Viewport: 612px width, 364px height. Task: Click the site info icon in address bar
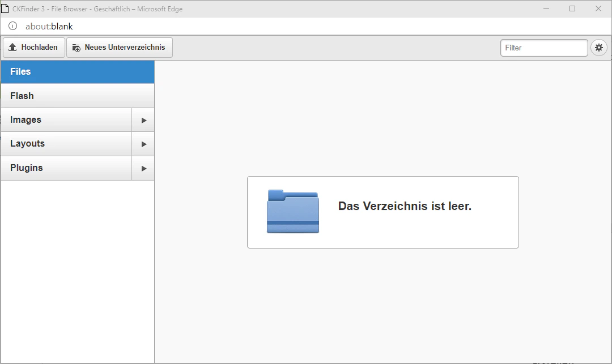pos(13,26)
